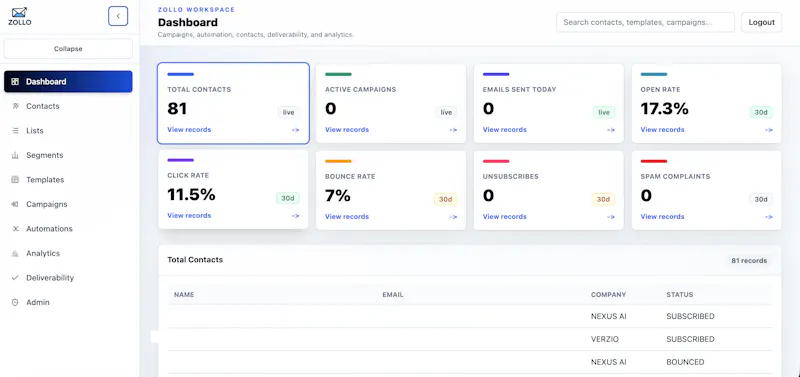Click the live badge on Total Contacts
This screenshot has height=377, width=800.
[289, 112]
